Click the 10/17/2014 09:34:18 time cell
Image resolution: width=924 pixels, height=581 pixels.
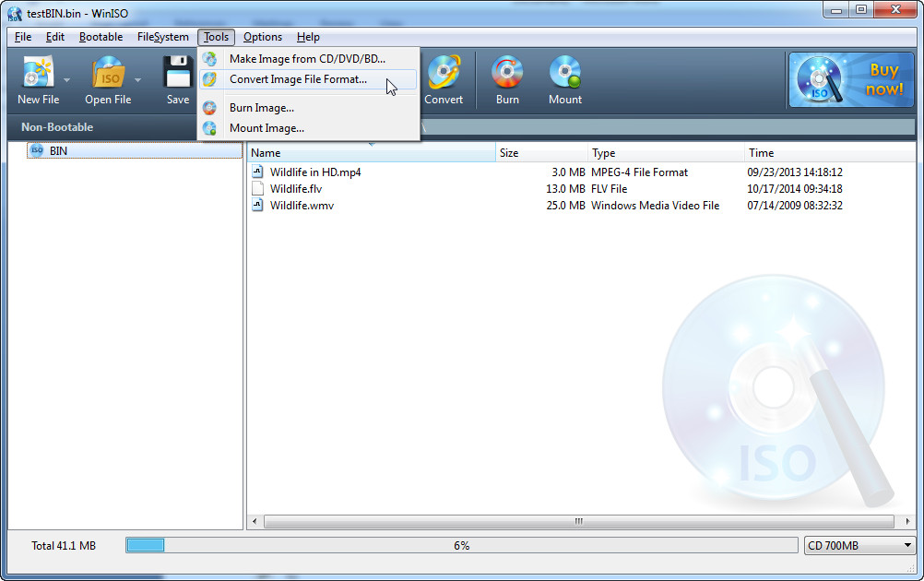[x=795, y=188]
